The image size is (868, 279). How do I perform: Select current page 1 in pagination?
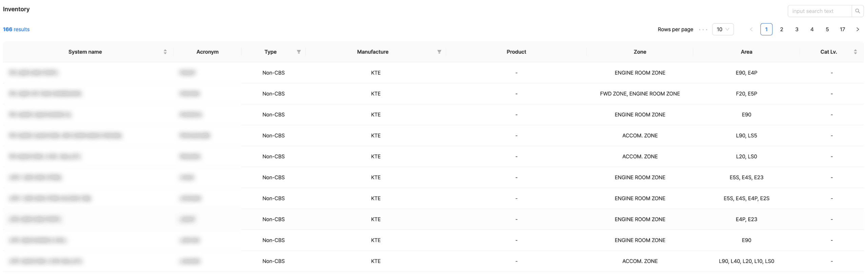coord(766,29)
